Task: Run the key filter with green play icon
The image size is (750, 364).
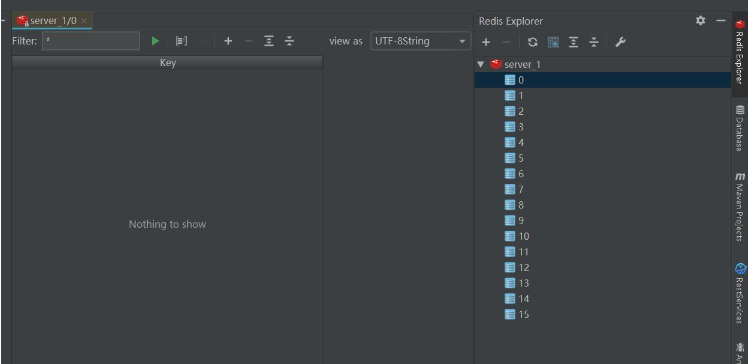Action: pos(155,41)
